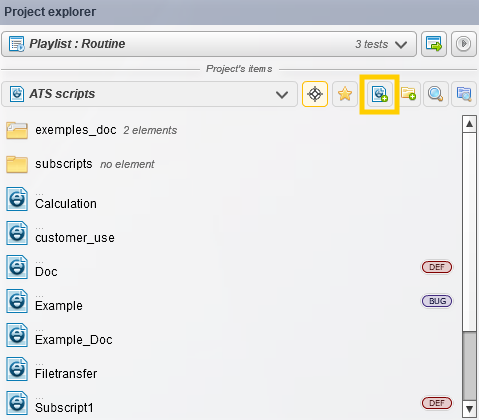Click the DEF badge on Doc

point(437,267)
